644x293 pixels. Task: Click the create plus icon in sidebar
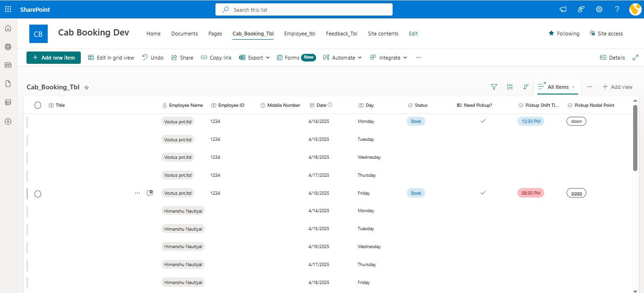(x=8, y=121)
